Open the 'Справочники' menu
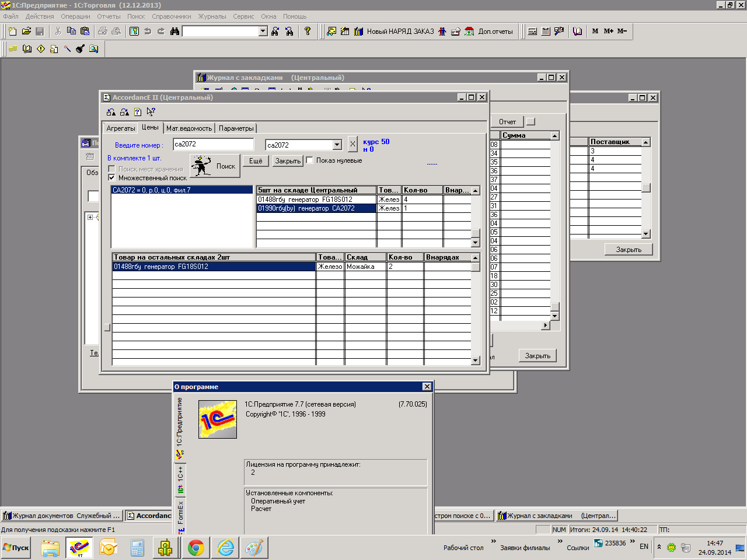This screenshot has width=747, height=560. click(171, 16)
